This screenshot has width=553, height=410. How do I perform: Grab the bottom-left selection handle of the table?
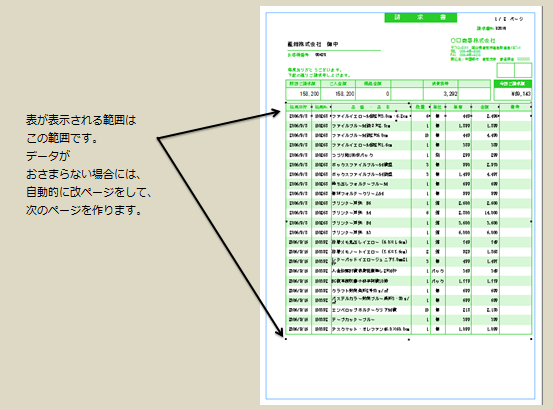[286, 339]
